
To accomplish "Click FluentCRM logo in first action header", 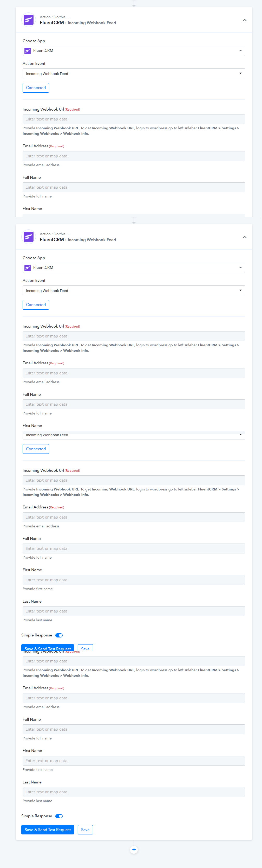I will pyautogui.click(x=29, y=20).
